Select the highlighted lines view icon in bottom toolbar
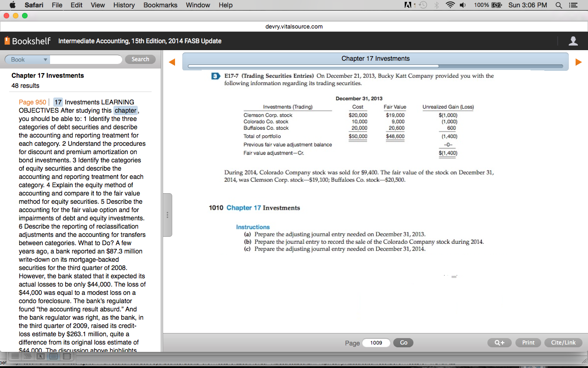 click(x=53, y=356)
